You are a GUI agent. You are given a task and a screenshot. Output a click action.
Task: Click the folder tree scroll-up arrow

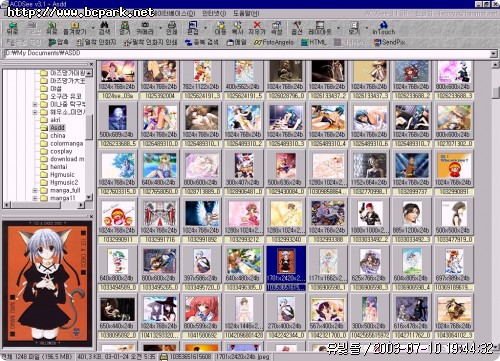89,73
